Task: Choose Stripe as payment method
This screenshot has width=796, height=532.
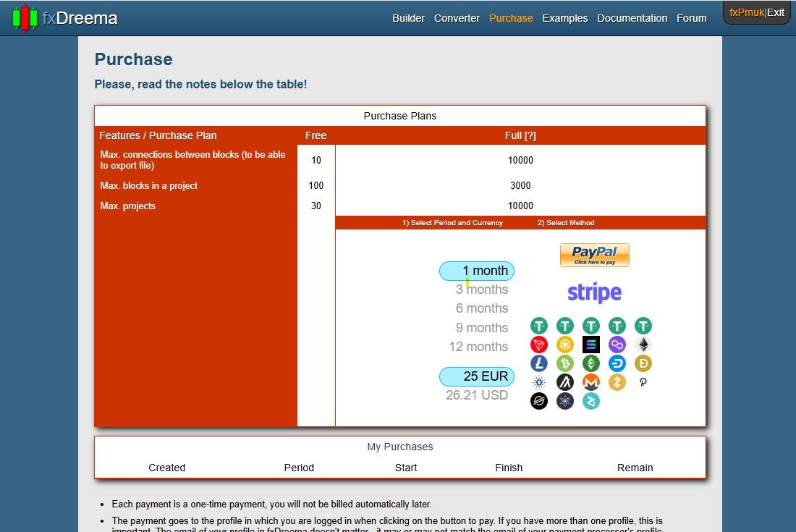Action: click(x=594, y=292)
